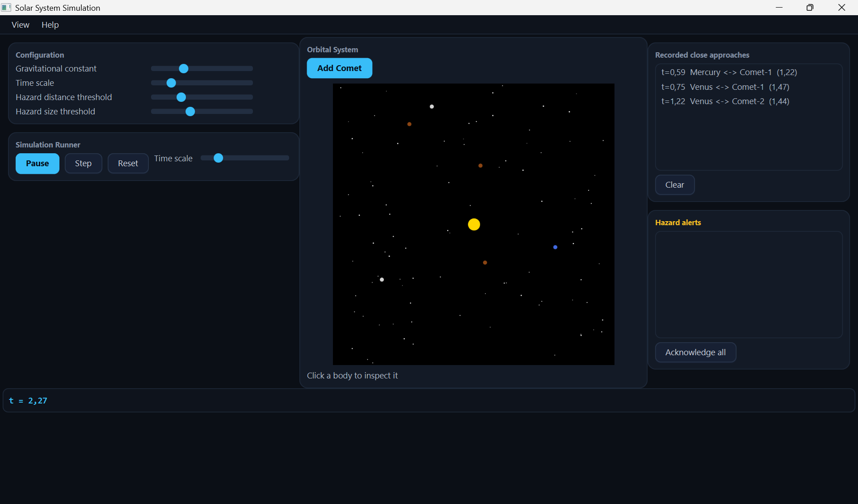Select Mercury Comet-1 approach at t=0,59
This screenshot has height=504, width=858.
pos(749,72)
